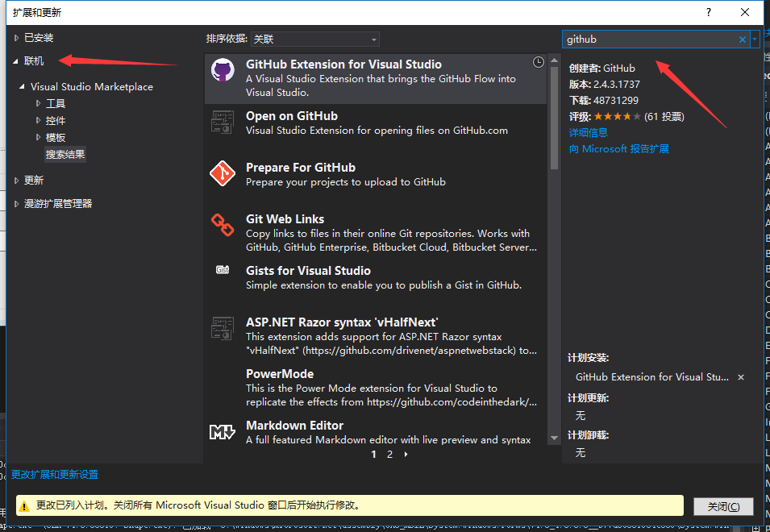770x532 pixels.
Task: Click 向 Microsoft 报告扩展 link
Action: click(618, 148)
